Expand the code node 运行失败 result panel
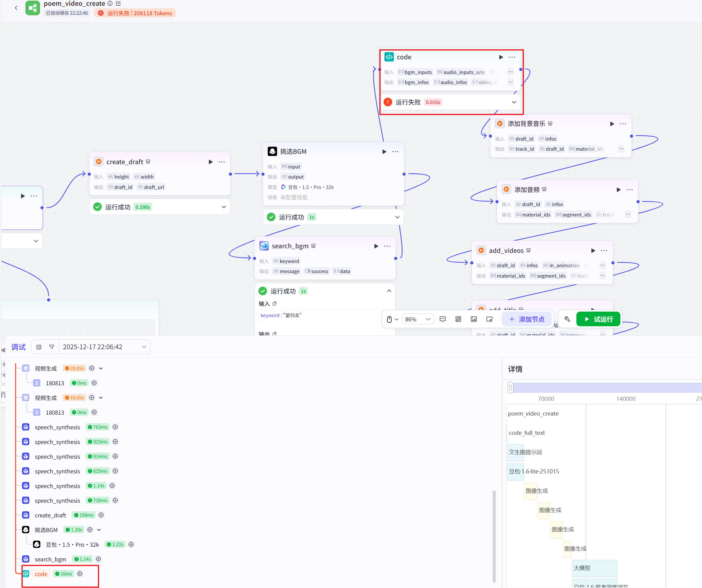Image resolution: width=702 pixels, height=588 pixels. coord(514,102)
